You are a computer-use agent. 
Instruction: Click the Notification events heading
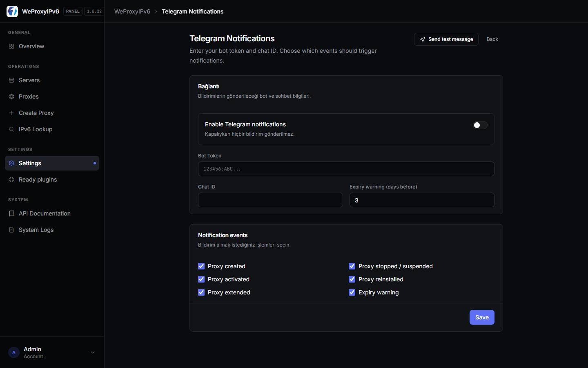click(x=223, y=235)
